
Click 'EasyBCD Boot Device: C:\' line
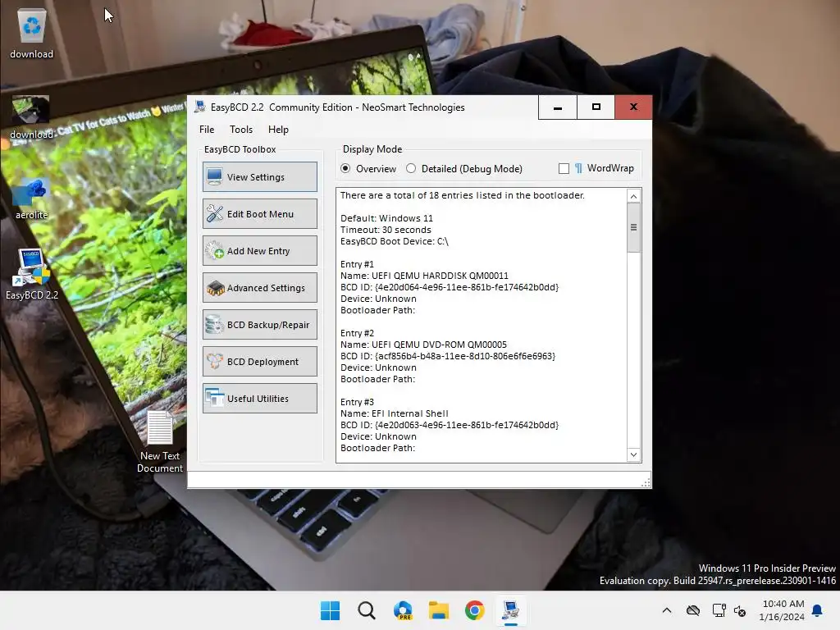pos(395,241)
